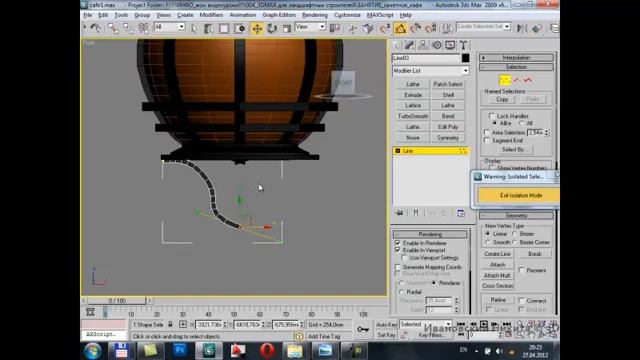Screen dimensions: 640x360
Task: Check Generate Mapping Coords
Action: pos(398,267)
